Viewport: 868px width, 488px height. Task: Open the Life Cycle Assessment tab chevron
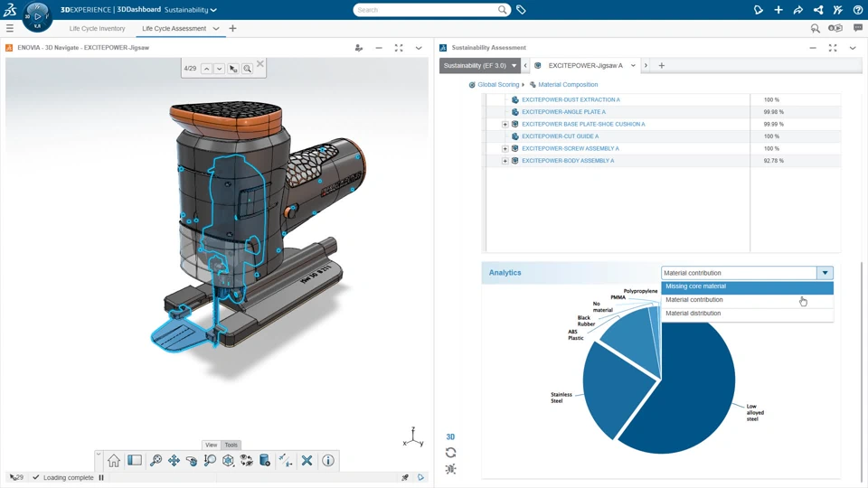click(x=216, y=28)
